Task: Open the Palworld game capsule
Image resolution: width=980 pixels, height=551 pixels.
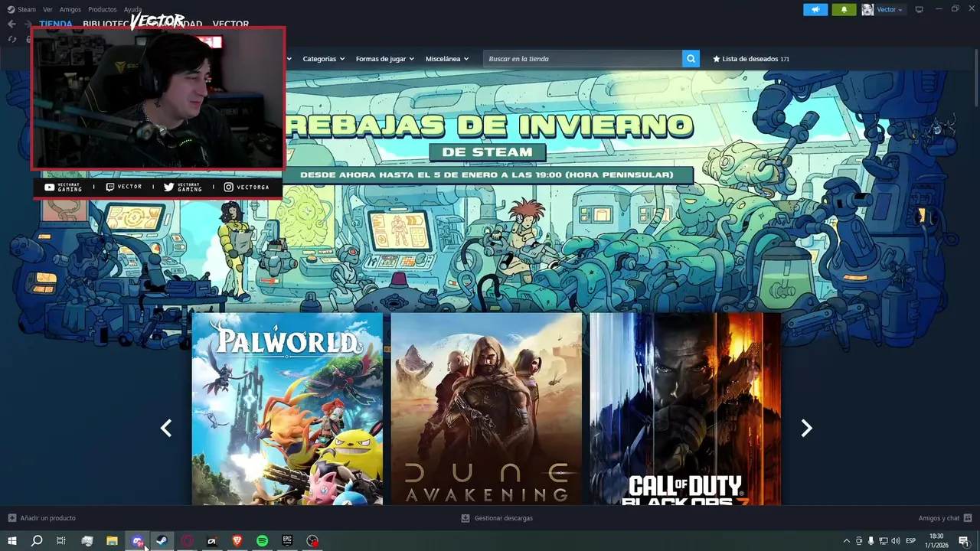Action: point(287,409)
